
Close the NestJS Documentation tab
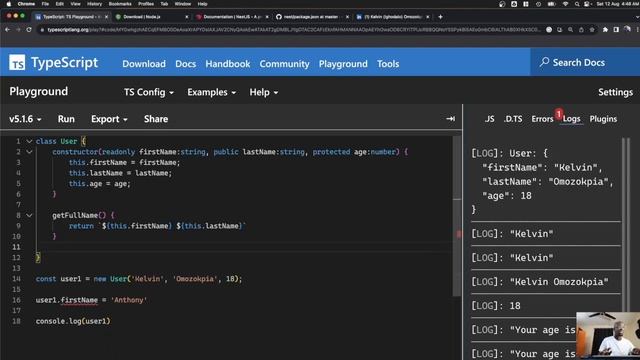[x=267, y=17]
